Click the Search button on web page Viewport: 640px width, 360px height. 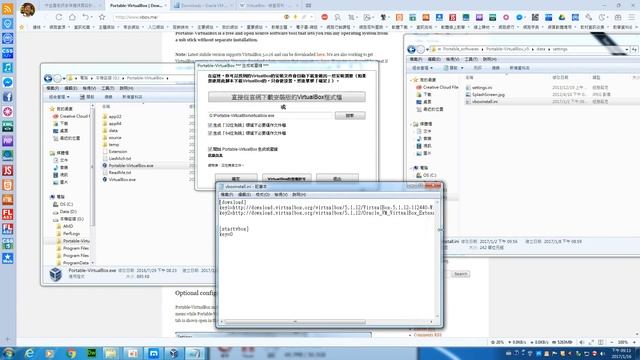(x=460, y=274)
